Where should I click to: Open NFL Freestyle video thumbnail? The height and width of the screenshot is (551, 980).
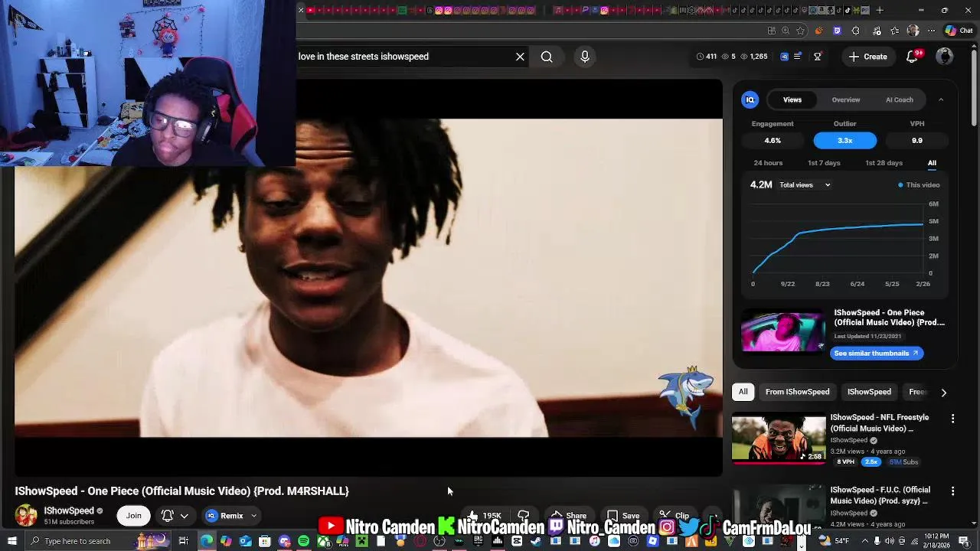pos(779,439)
